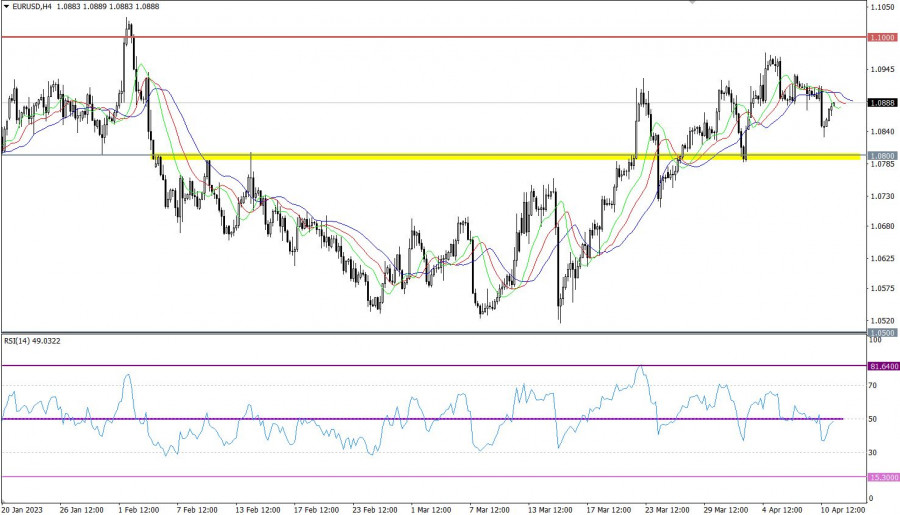Click the 20 Jan 2023 date label
This screenshot has height=515, width=900.
click(x=22, y=507)
